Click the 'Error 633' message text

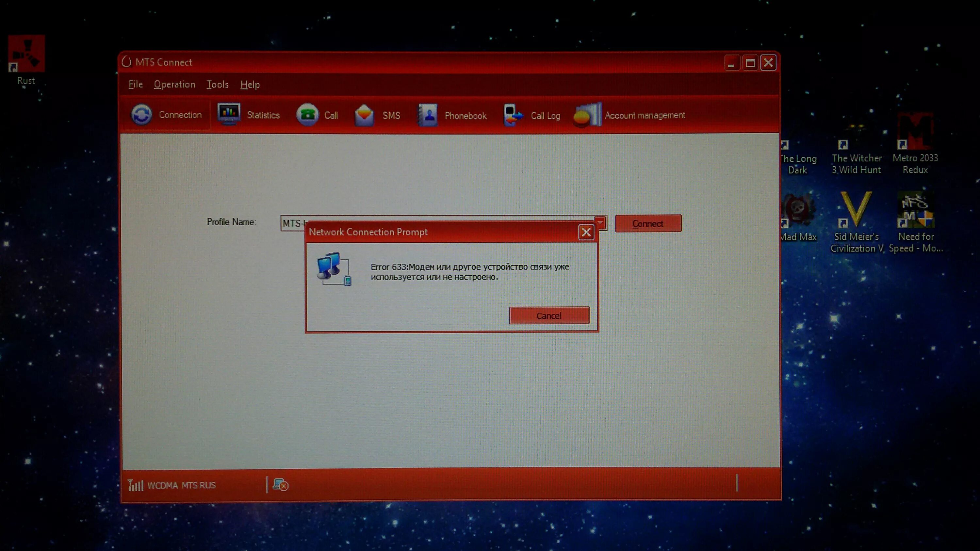click(x=470, y=271)
